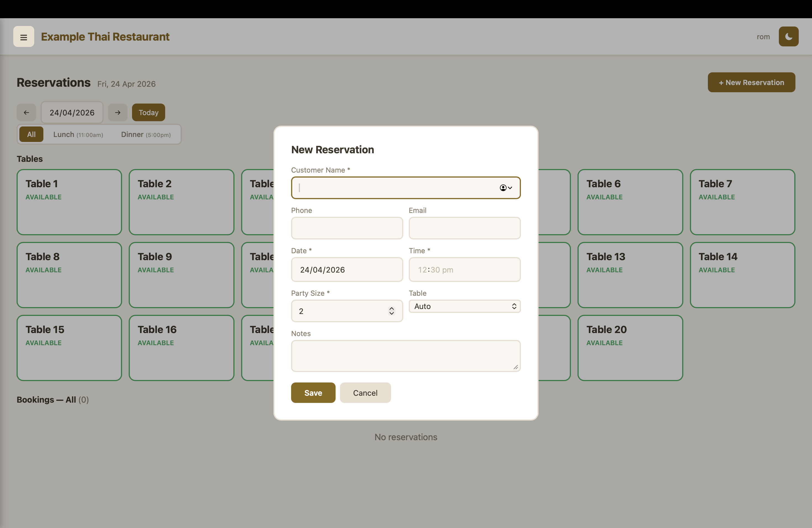Go to previous day arrow
The height and width of the screenshot is (528, 812).
(x=26, y=113)
